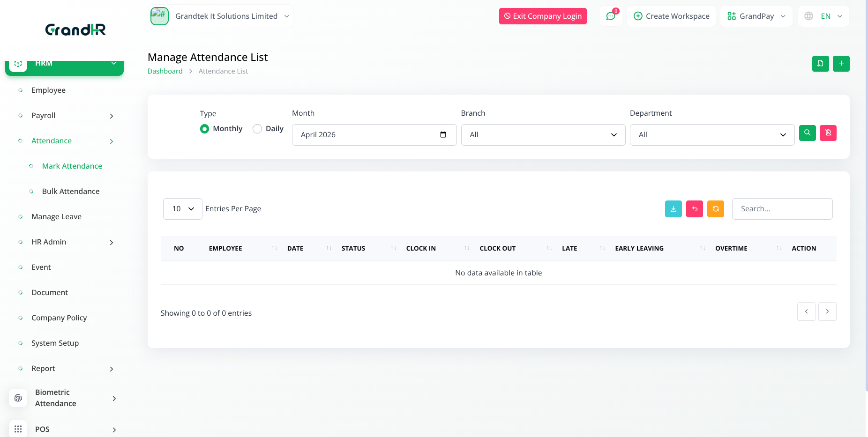Select the Monthly type radio button
The width and height of the screenshot is (868, 437).
coord(204,129)
